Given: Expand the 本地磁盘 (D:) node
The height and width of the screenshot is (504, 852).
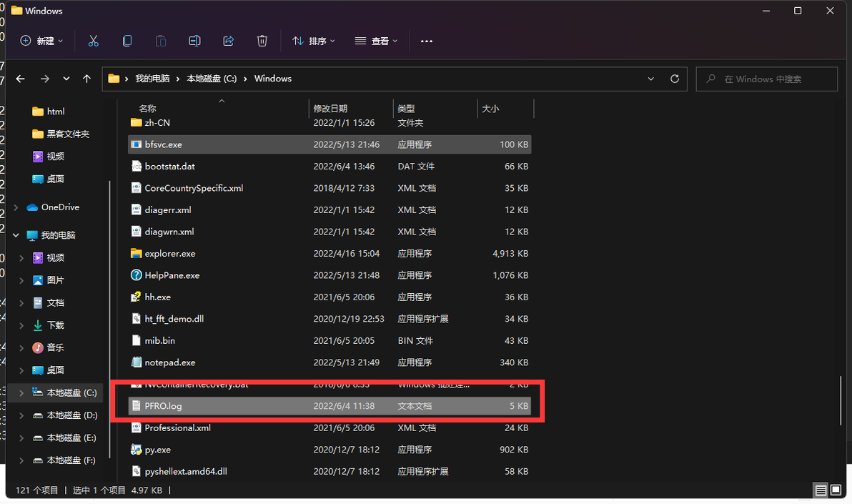Looking at the screenshot, I should 21,415.
